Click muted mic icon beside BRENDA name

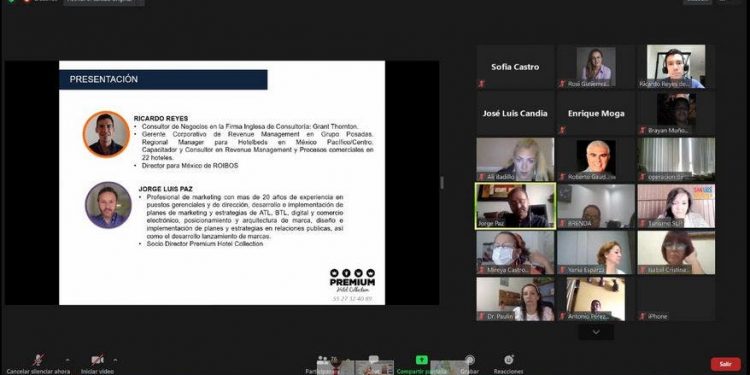562,223
